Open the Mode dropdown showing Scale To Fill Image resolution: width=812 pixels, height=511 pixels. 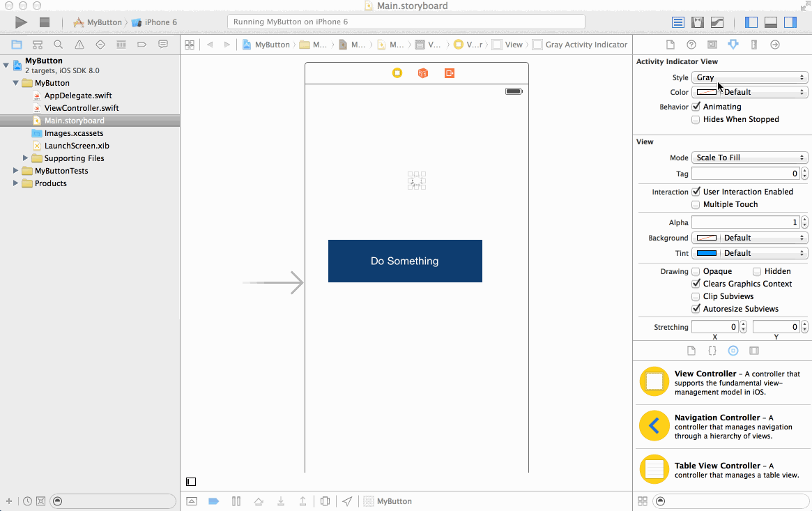click(749, 158)
